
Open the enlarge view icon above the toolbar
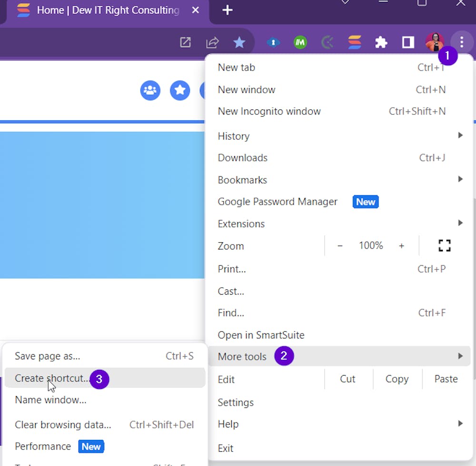[185, 42]
